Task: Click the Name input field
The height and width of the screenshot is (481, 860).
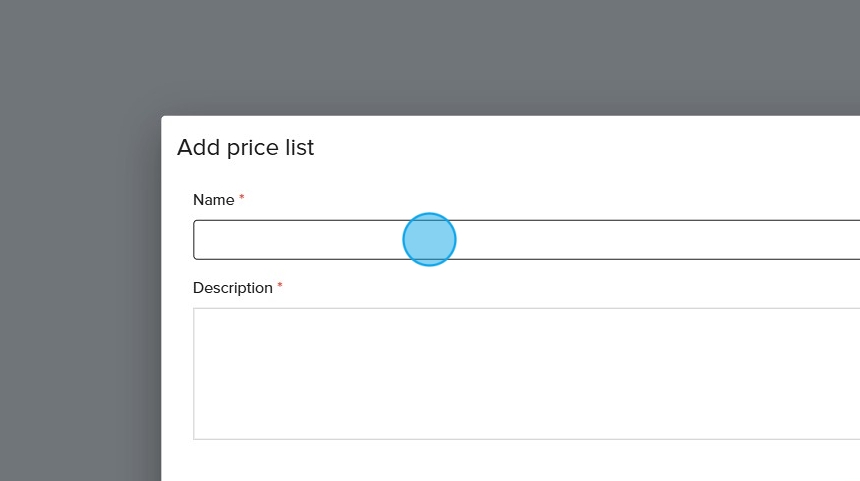Action: (526, 240)
